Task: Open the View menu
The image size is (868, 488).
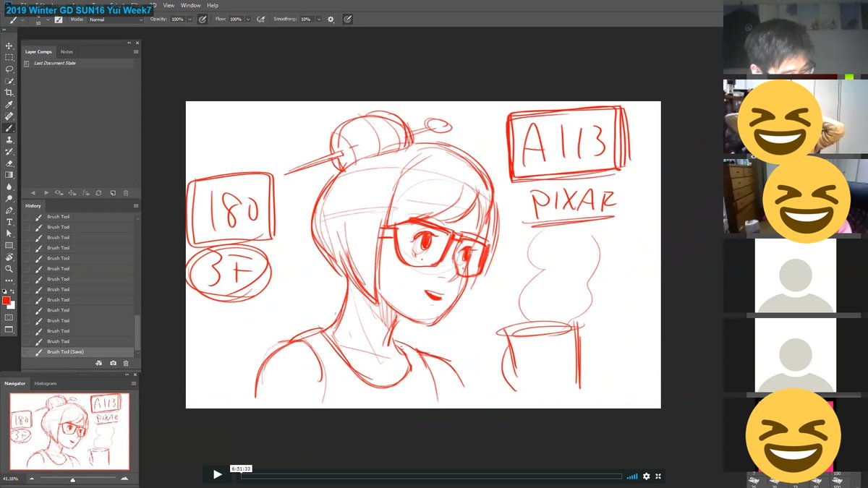Action: [x=169, y=5]
